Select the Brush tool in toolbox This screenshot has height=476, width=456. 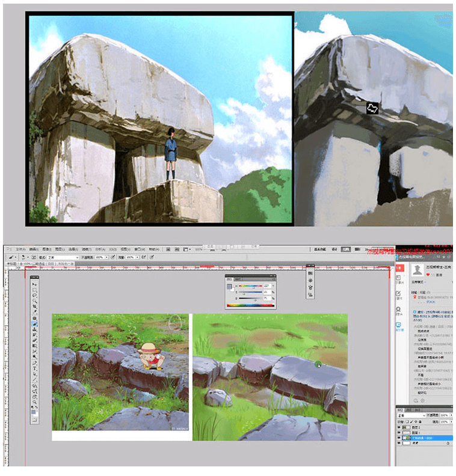pyautogui.click(x=35, y=323)
